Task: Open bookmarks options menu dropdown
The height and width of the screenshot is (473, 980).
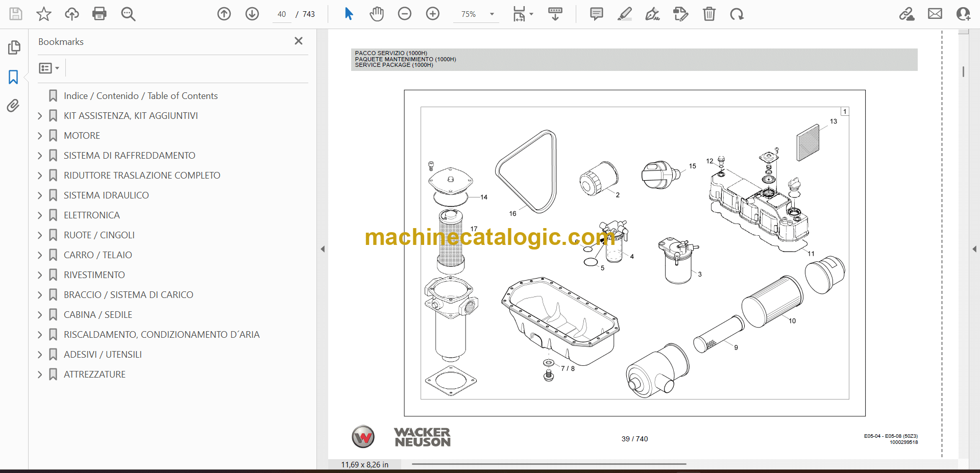Action: (x=49, y=68)
